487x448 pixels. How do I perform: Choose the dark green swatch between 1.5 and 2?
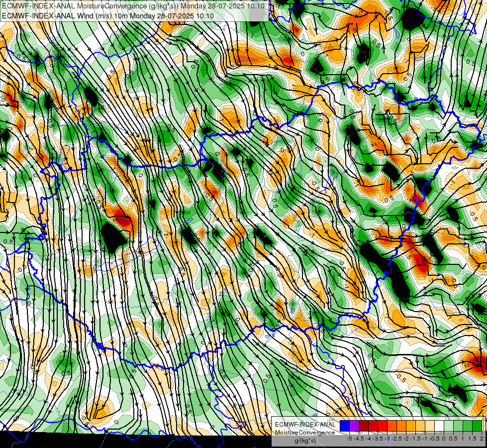tap(477, 426)
